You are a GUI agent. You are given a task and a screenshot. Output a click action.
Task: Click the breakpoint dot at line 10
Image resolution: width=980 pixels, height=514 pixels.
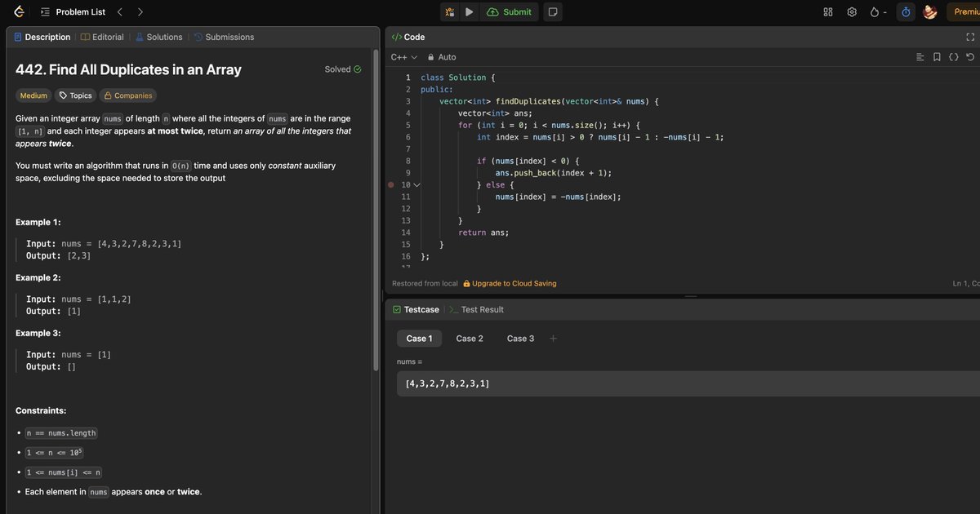coord(391,185)
